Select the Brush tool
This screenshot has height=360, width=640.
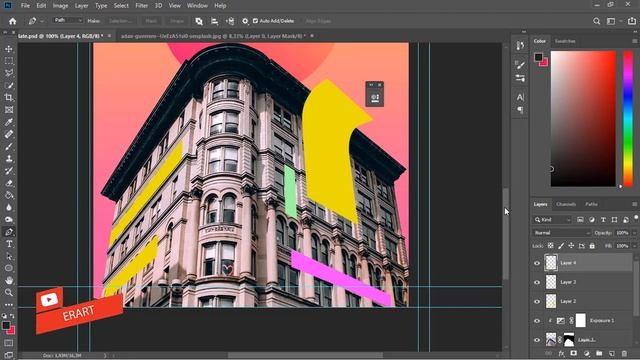click(9, 147)
